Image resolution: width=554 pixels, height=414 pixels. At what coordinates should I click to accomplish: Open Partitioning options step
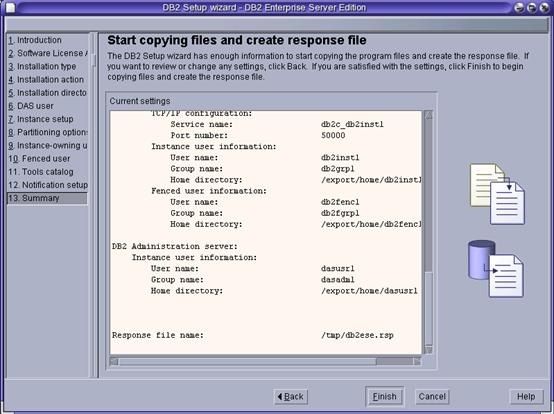click(48, 132)
